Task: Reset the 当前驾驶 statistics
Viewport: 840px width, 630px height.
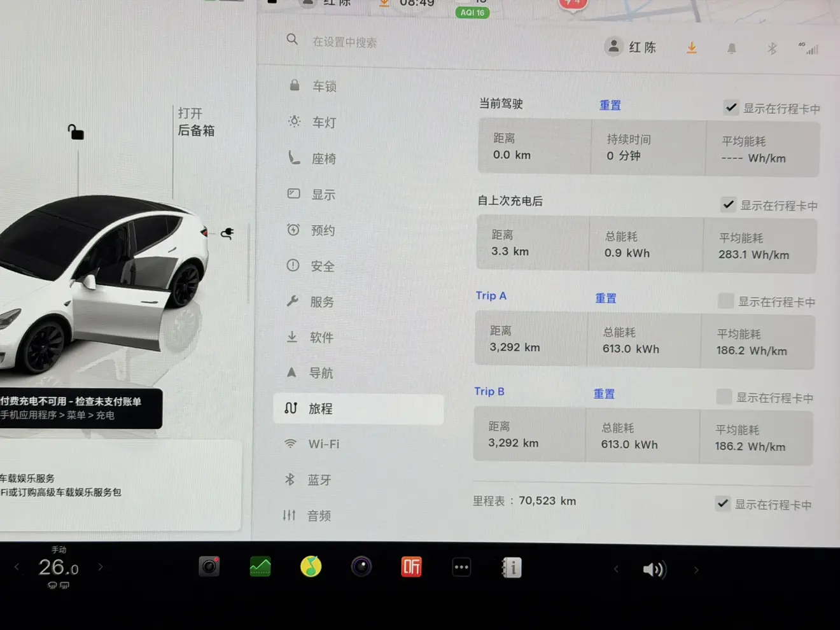Action: (x=610, y=105)
